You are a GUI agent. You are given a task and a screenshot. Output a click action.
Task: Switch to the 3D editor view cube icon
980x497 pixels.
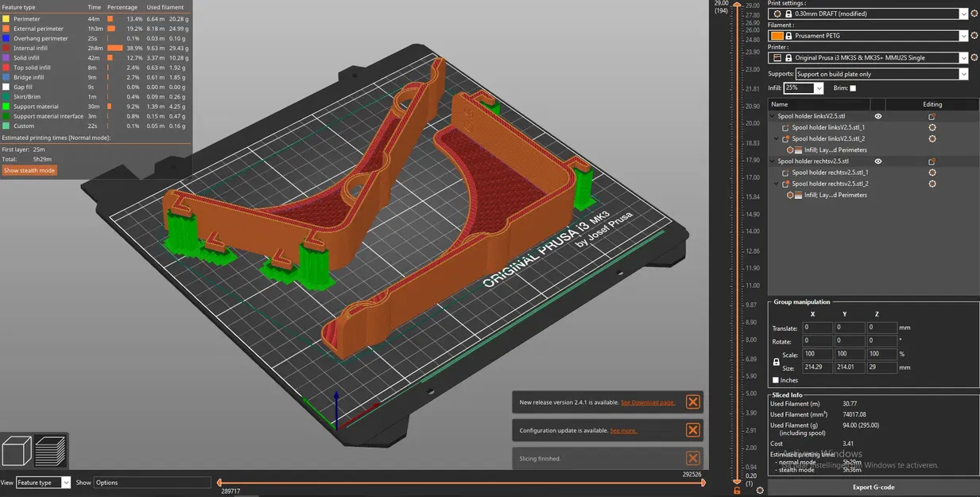point(17,451)
